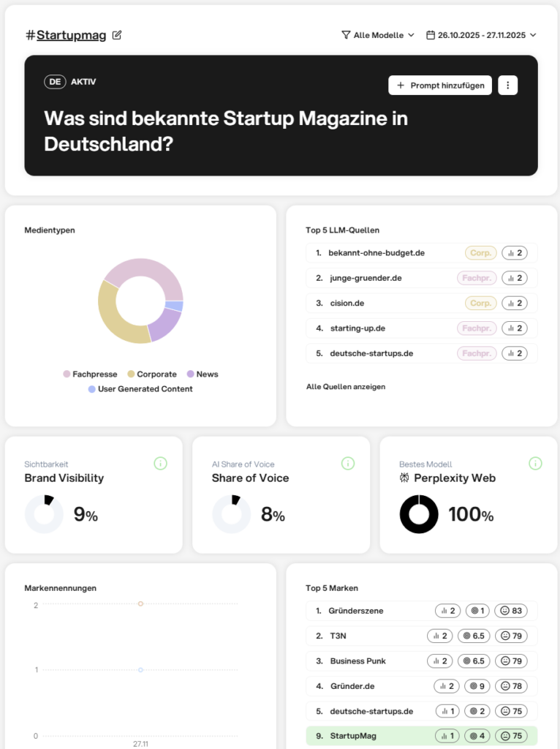Click the Brand Visibility info icon
560x749 pixels.
coord(161,463)
